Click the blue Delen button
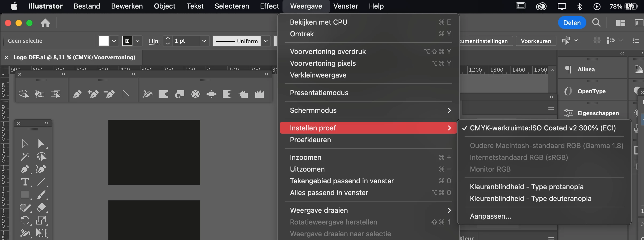The width and height of the screenshot is (644, 240). (572, 23)
